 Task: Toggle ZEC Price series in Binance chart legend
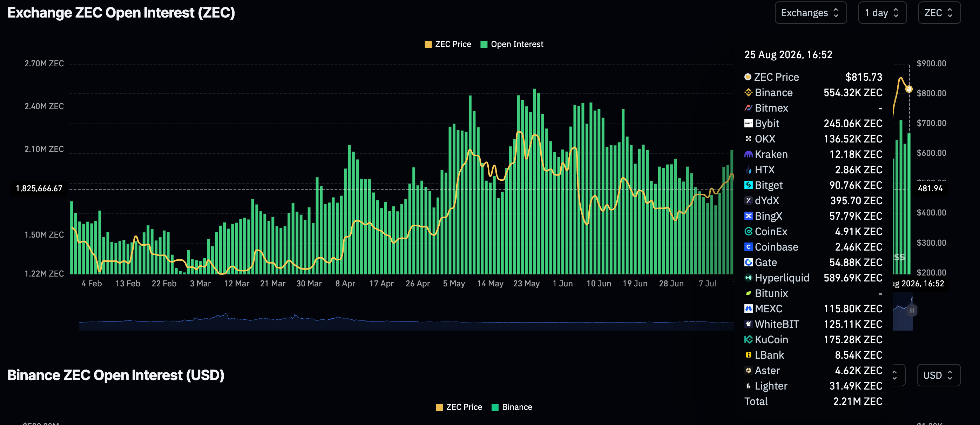[459, 407]
